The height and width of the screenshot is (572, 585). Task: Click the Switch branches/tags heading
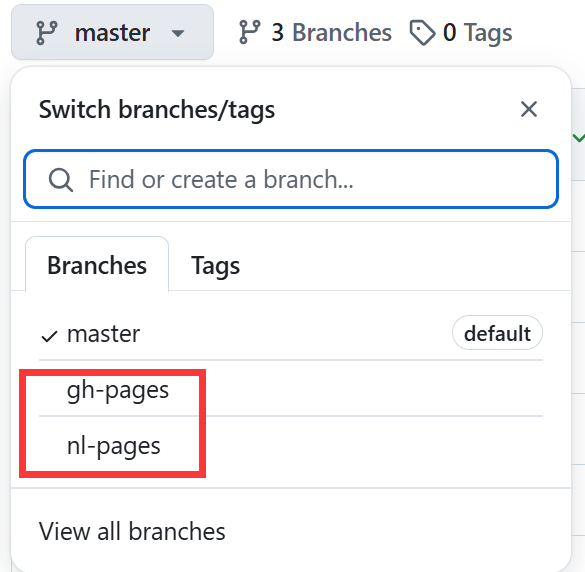tap(157, 110)
